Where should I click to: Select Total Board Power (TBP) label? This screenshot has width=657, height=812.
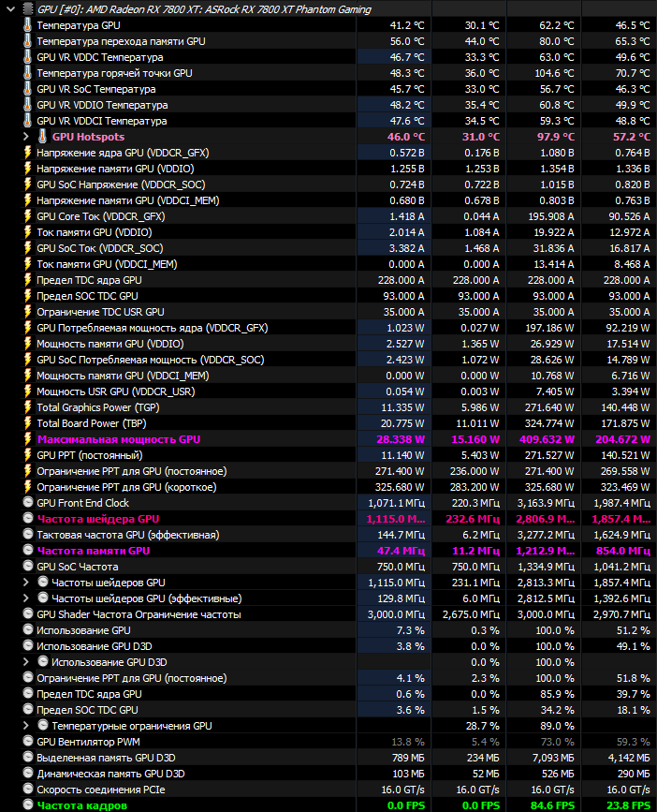pyautogui.click(x=92, y=423)
